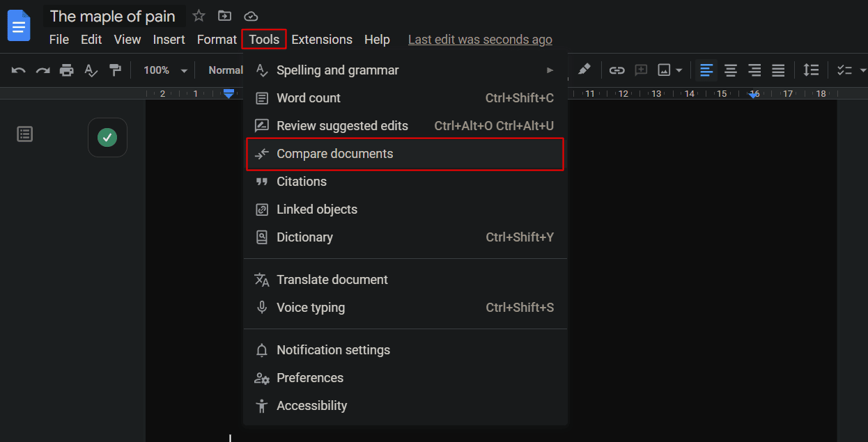The height and width of the screenshot is (442, 868).
Task: Open line and paragraph spacing
Action: point(811,70)
